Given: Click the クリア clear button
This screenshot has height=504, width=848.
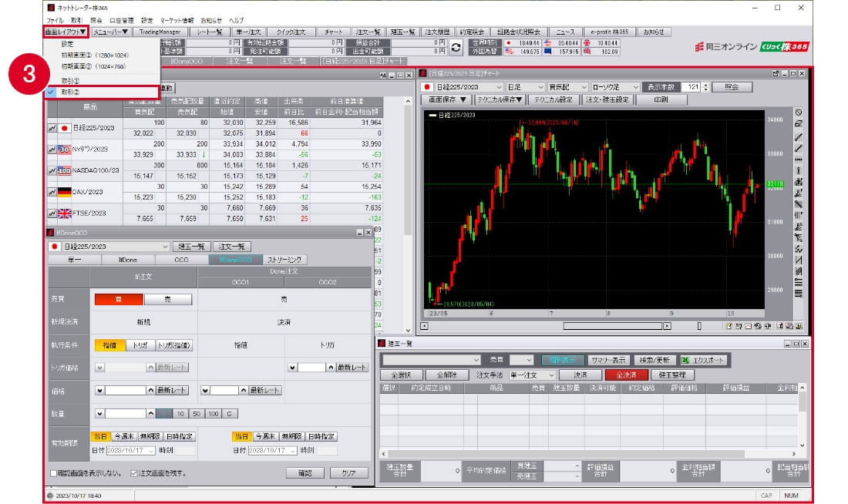Looking at the screenshot, I should click(348, 473).
